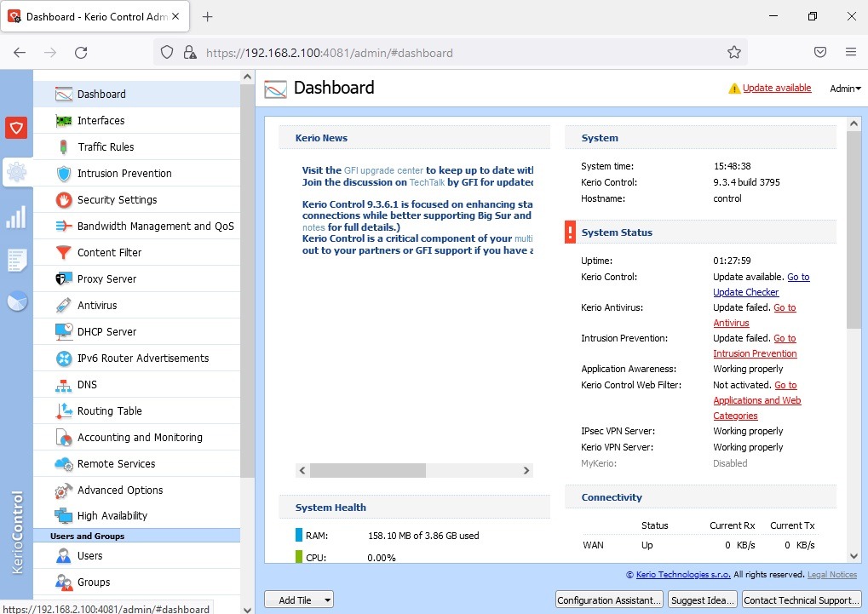868x614 pixels.
Task: Click the Security Settings hand icon
Action: pyautogui.click(x=64, y=200)
